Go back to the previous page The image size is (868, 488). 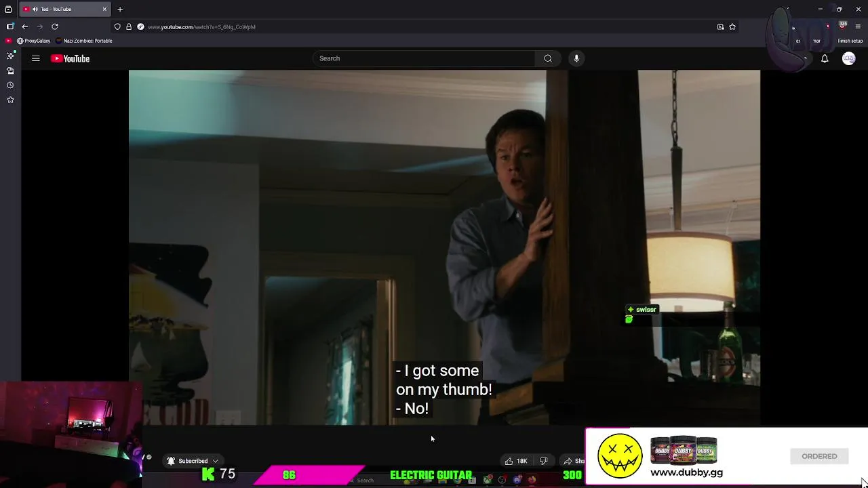tap(25, 26)
